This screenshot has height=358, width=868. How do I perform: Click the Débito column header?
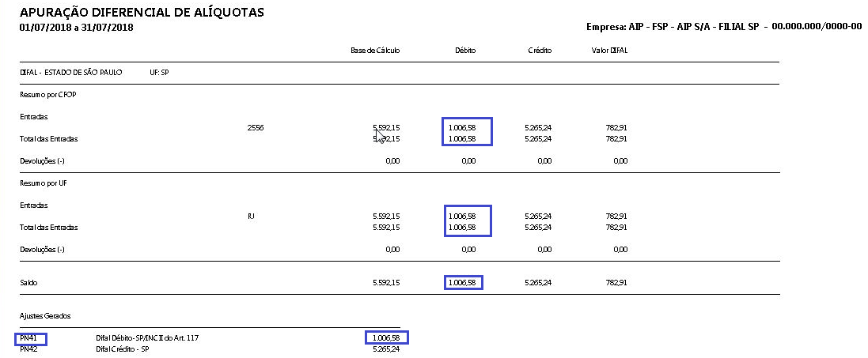point(465,51)
